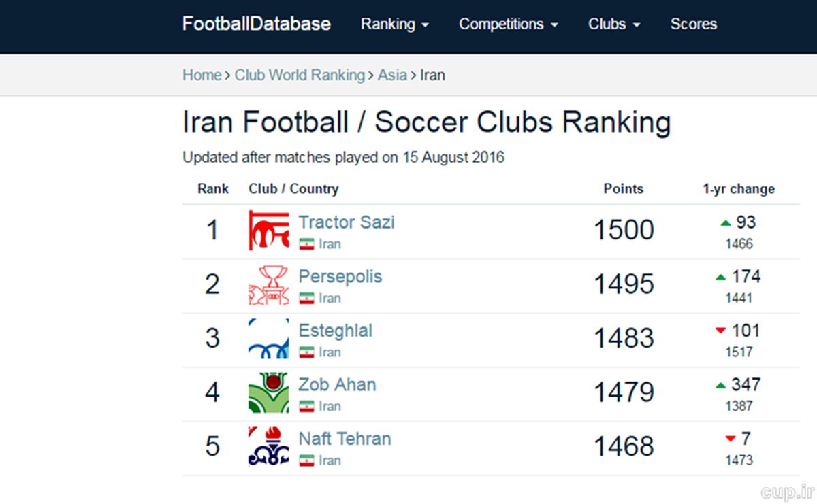The image size is (817, 504).
Task: Select the Scores menu item
Action: coord(693,24)
